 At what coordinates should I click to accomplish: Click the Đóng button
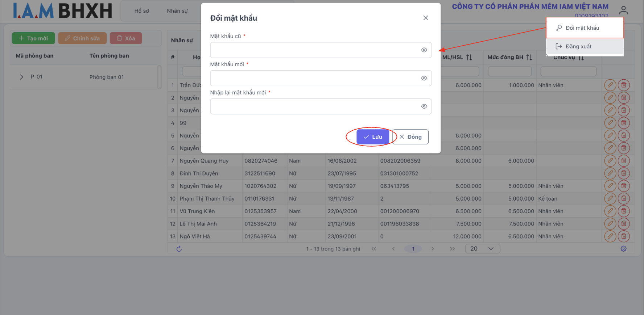pyautogui.click(x=410, y=137)
